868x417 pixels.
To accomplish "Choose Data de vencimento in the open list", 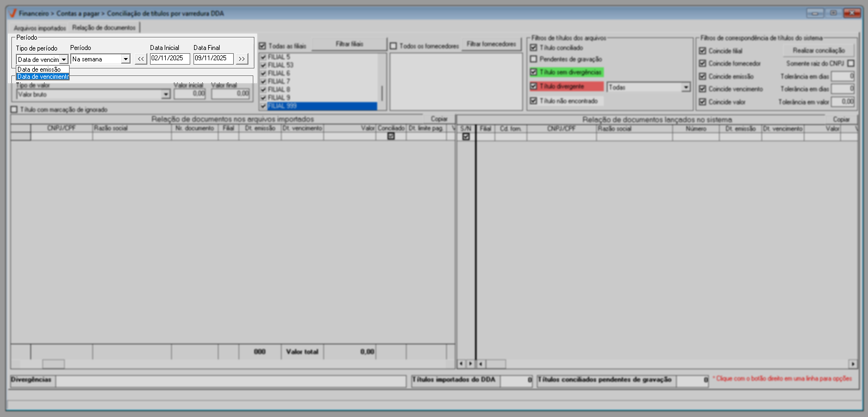I will click(43, 77).
